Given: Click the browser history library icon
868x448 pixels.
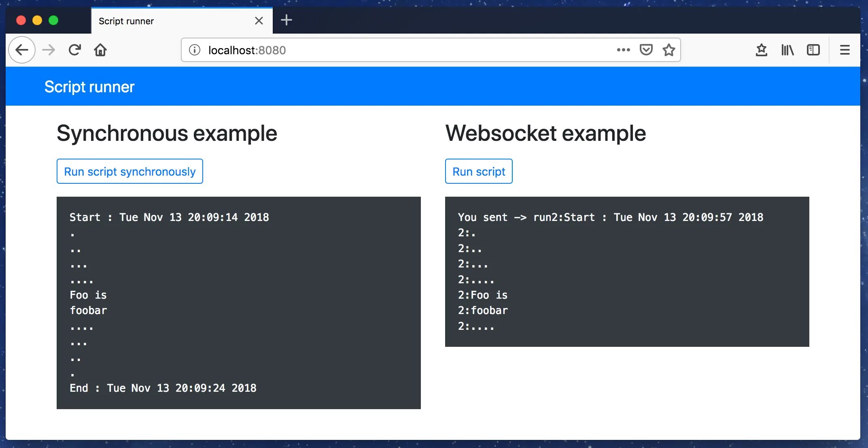Looking at the screenshot, I should [787, 50].
